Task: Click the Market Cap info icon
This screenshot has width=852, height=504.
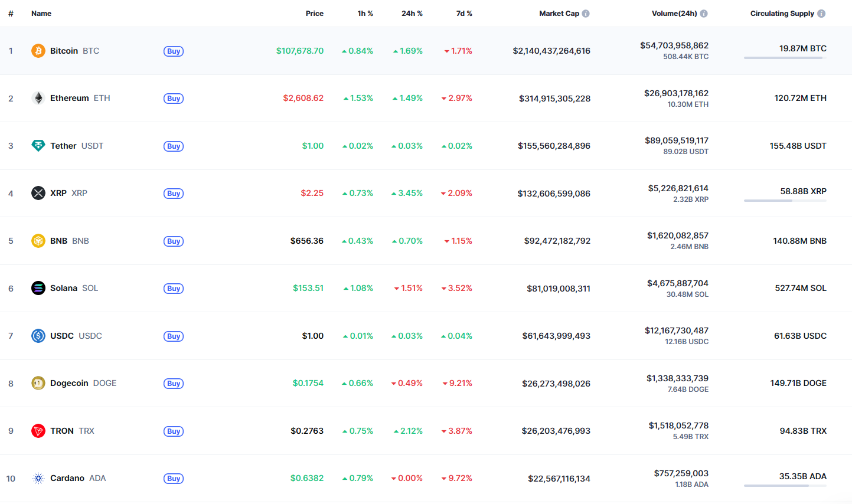Action: coord(586,14)
